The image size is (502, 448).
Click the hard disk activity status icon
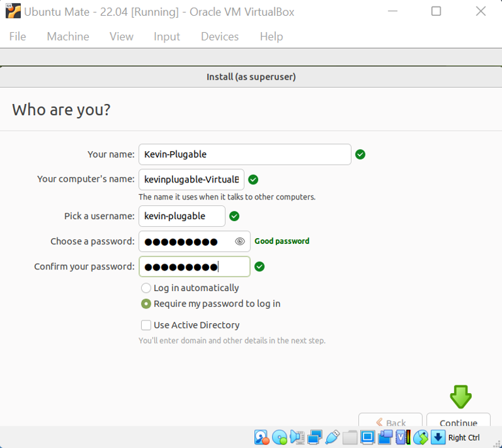[x=261, y=437]
